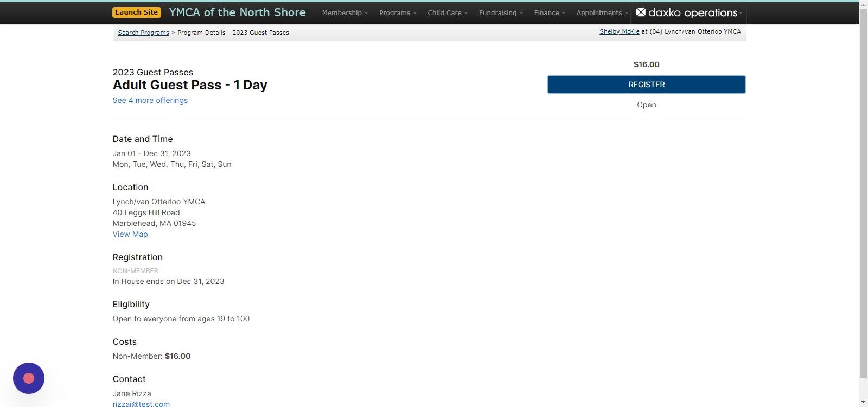The width and height of the screenshot is (868, 407).
Task: Select the weekdays Mon through Sun line
Action: click(172, 164)
